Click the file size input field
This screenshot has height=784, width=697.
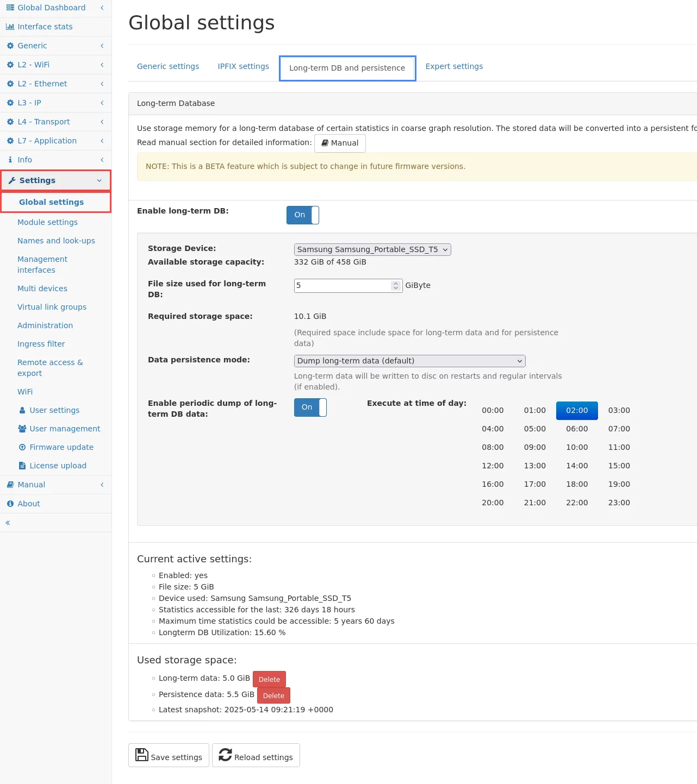(337, 285)
